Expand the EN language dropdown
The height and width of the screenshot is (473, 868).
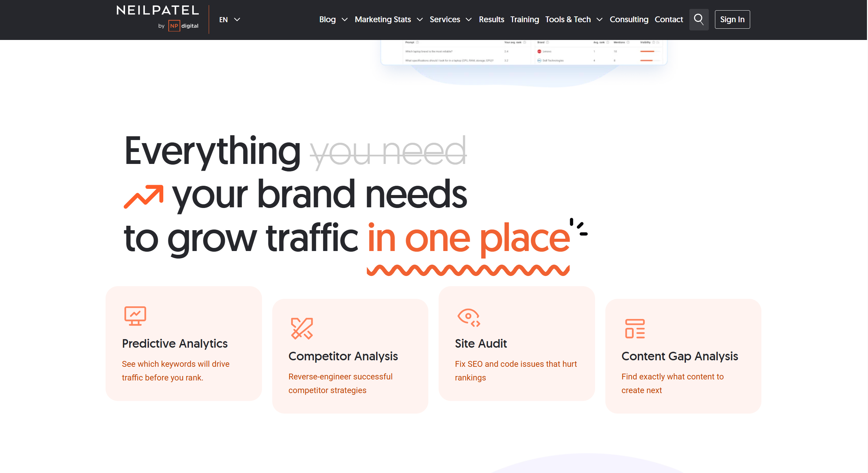click(230, 20)
